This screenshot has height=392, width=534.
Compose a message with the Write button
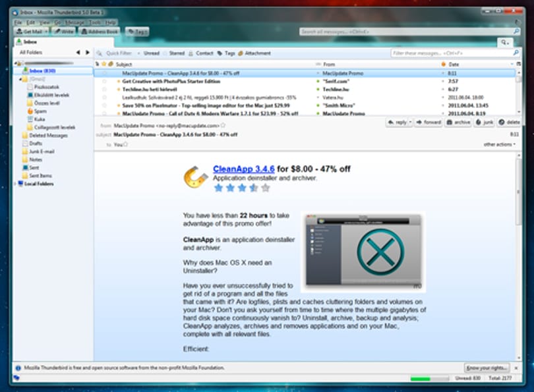point(64,32)
